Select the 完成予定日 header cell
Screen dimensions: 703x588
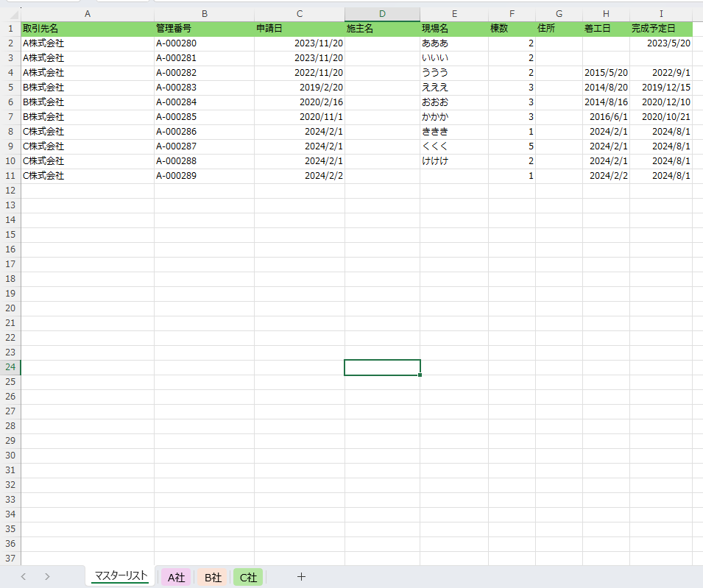[661, 29]
